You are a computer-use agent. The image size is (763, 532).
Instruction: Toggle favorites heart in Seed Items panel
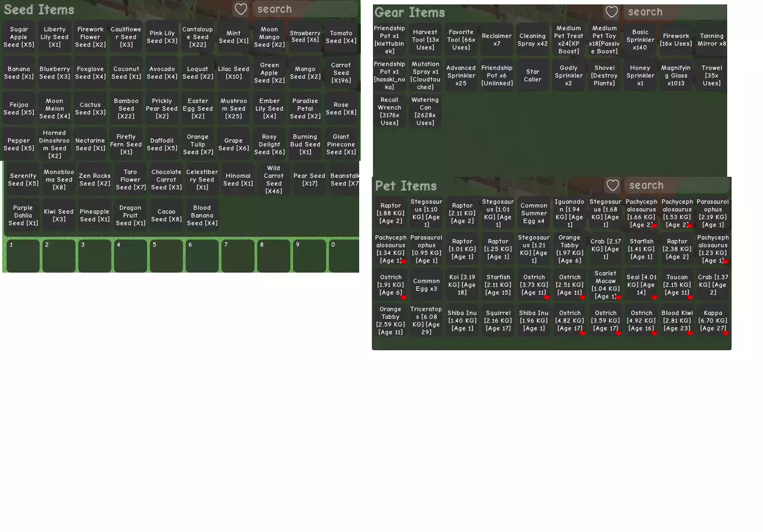coord(241,9)
